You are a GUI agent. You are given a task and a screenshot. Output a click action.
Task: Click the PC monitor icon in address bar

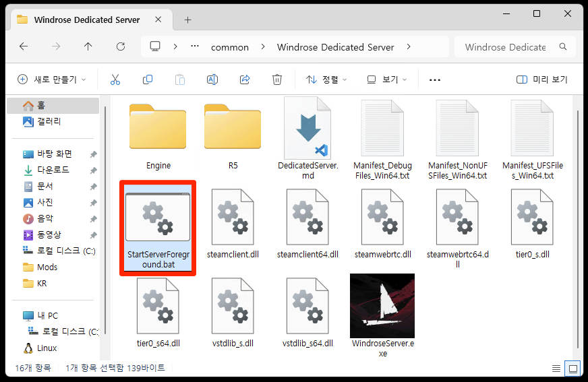155,46
